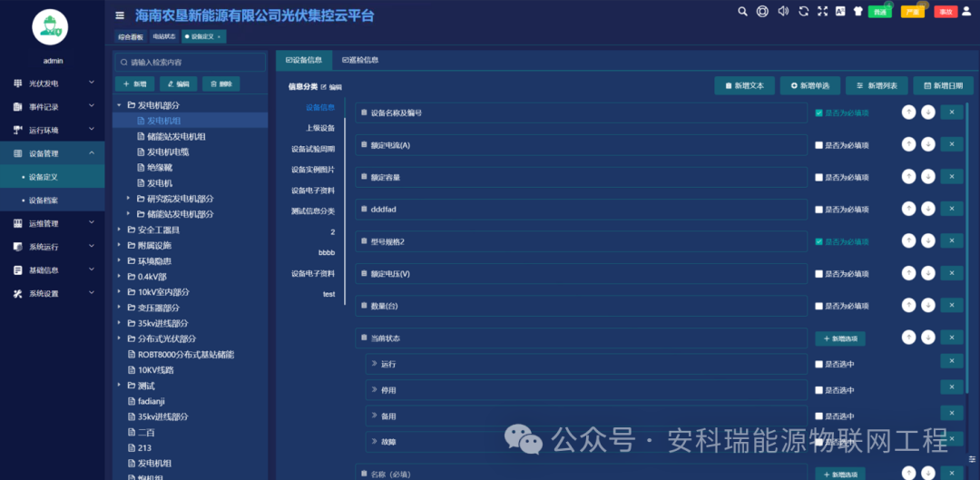Viewport: 980px width, 480px height.
Task: Check required for 额定电流(A)
Action: tap(818, 145)
